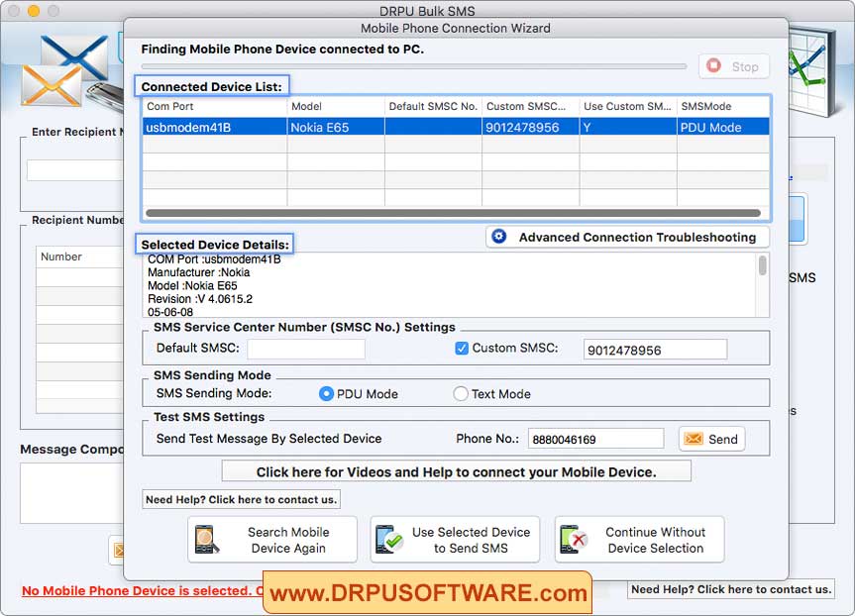Click the Message Composer text area in main window
855x616 pixels.
coord(72,493)
